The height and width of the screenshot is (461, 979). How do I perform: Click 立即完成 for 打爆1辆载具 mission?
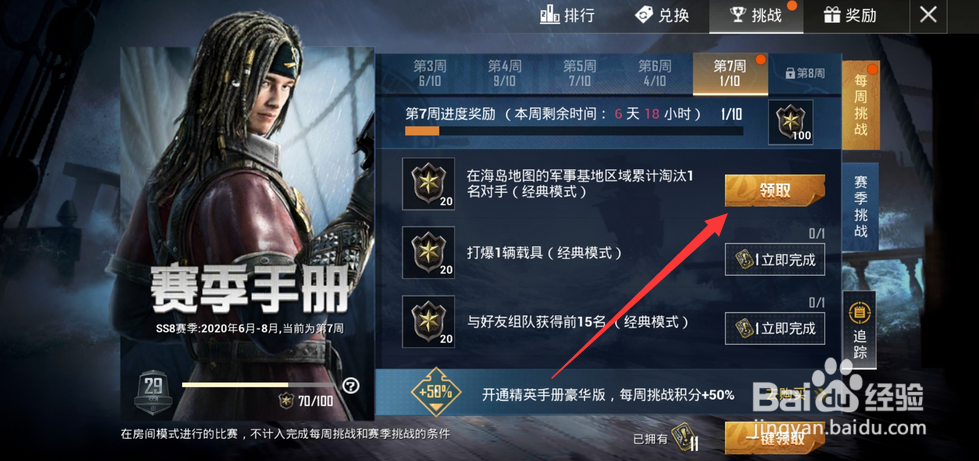(774, 260)
